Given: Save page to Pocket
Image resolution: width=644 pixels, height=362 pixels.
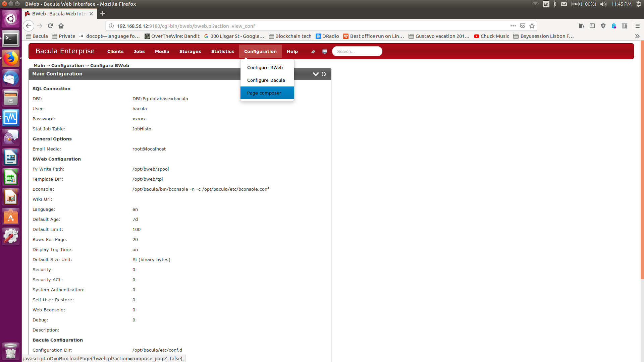Looking at the screenshot, I should [x=523, y=26].
